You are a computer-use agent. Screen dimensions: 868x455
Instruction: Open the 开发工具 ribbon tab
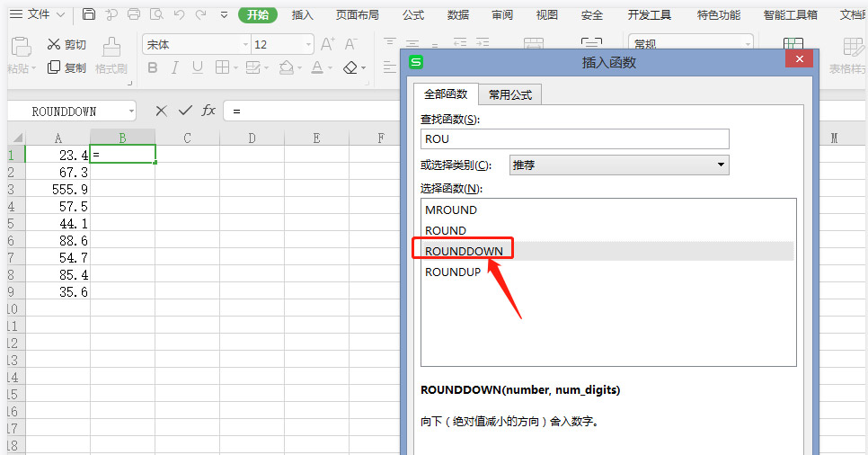(649, 15)
